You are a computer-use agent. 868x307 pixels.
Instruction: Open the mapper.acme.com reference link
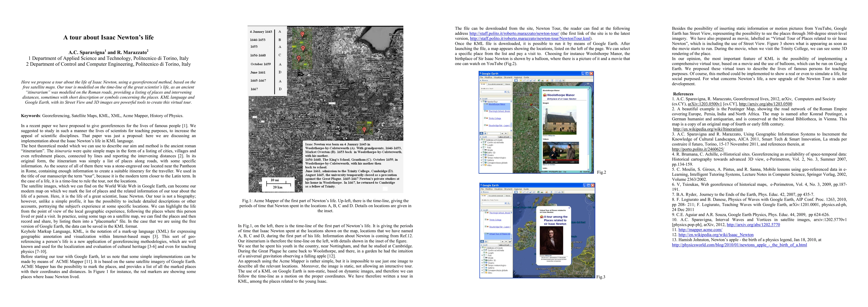click(700, 230)
